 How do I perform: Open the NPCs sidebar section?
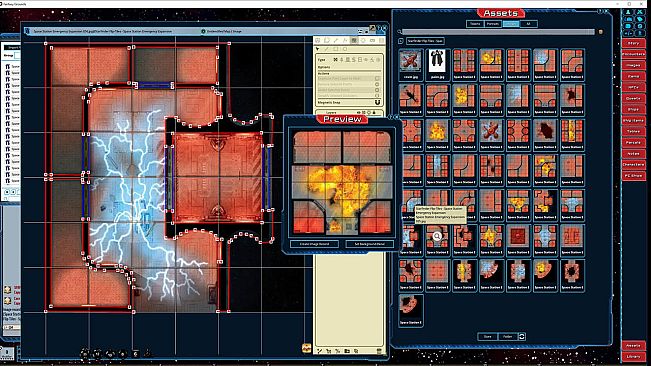tap(633, 87)
